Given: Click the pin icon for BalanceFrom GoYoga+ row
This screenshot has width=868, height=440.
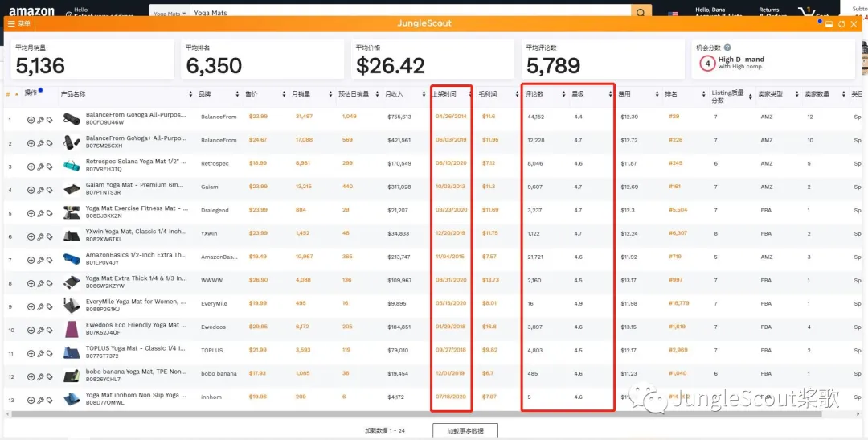Looking at the screenshot, I should tap(40, 143).
